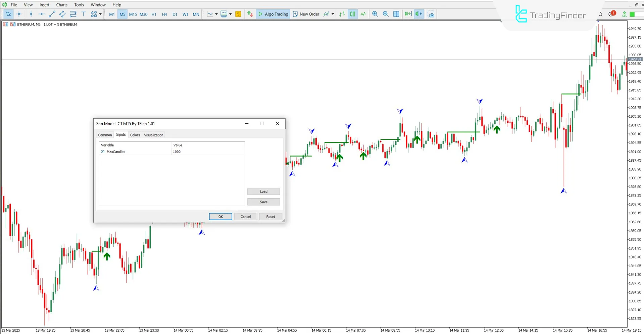Click Load to import saved settings
The height and width of the screenshot is (334, 644).
(263, 191)
